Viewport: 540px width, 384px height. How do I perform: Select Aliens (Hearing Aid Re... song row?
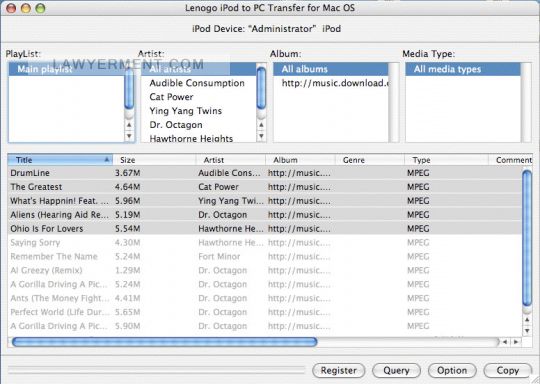tap(264, 215)
